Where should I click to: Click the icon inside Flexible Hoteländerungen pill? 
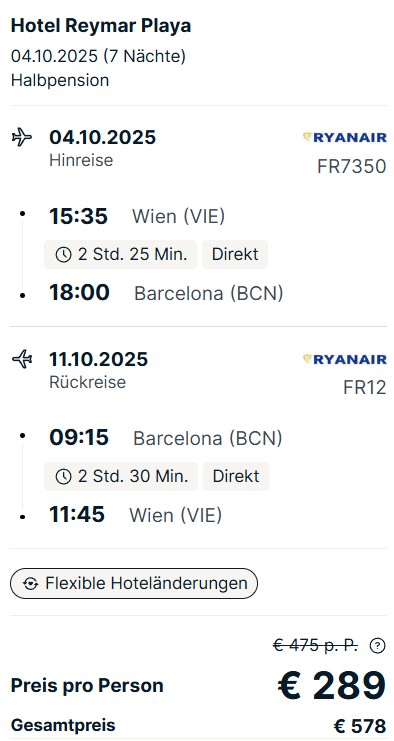point(30,584)
